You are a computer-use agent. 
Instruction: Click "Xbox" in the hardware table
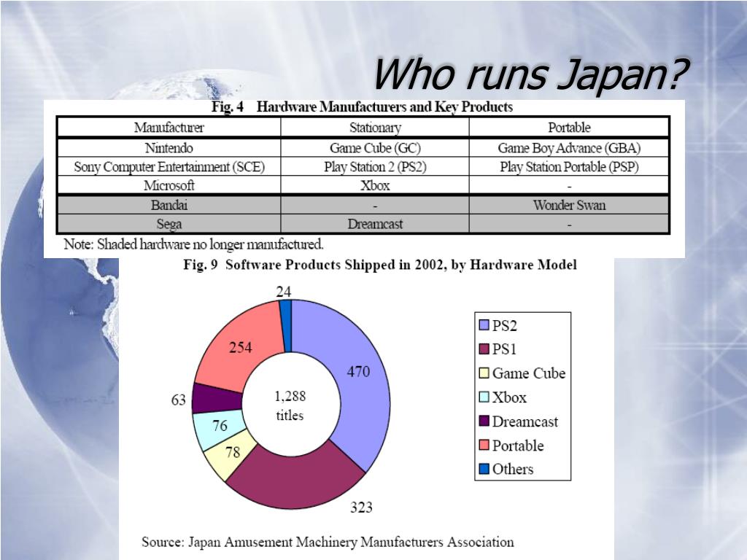(x=375, y=185)
